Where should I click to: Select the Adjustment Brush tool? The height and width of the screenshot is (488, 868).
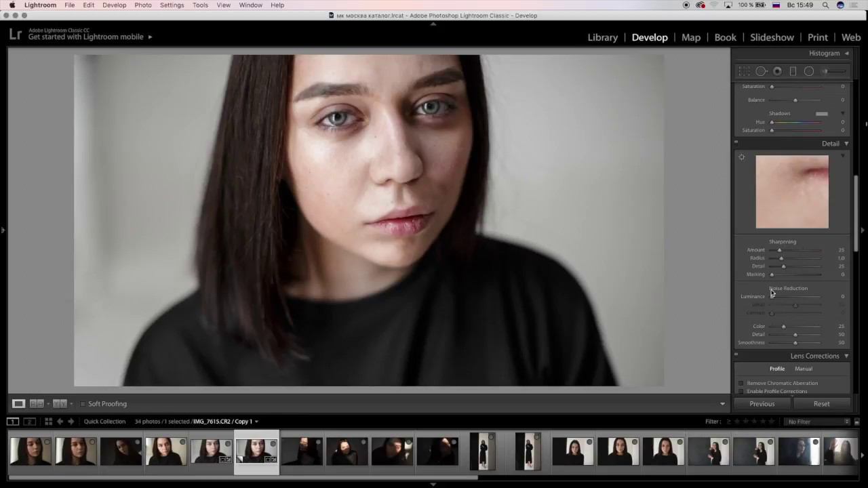(834, 71)
